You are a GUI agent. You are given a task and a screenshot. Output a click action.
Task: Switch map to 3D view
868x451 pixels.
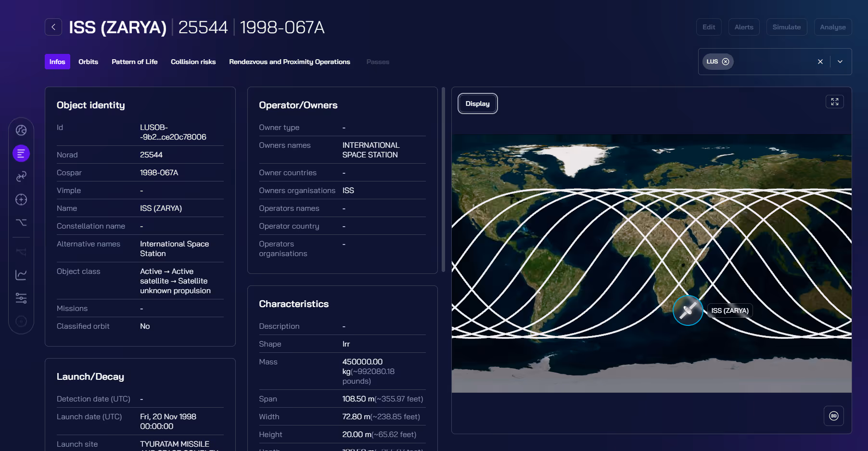(834, 416)
